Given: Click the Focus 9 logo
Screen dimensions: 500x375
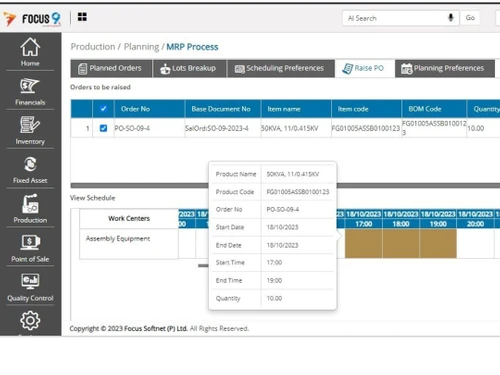Looking at the screenshot, I should point(32,19).
